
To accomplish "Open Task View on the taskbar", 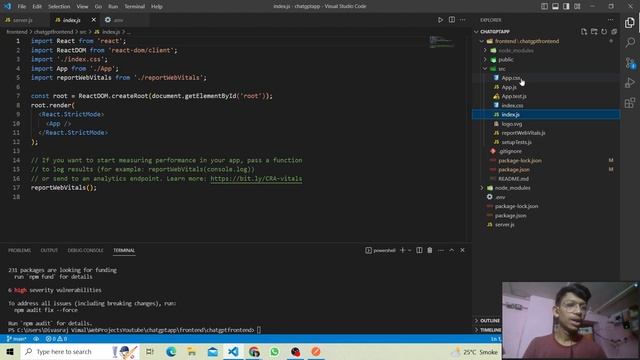I will 150,351.
